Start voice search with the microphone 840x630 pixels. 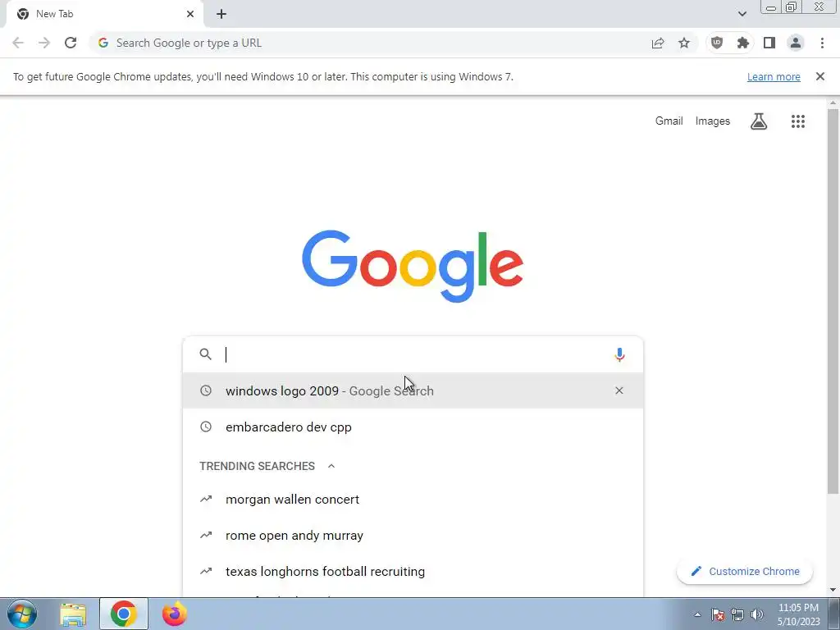click(619, 354)
